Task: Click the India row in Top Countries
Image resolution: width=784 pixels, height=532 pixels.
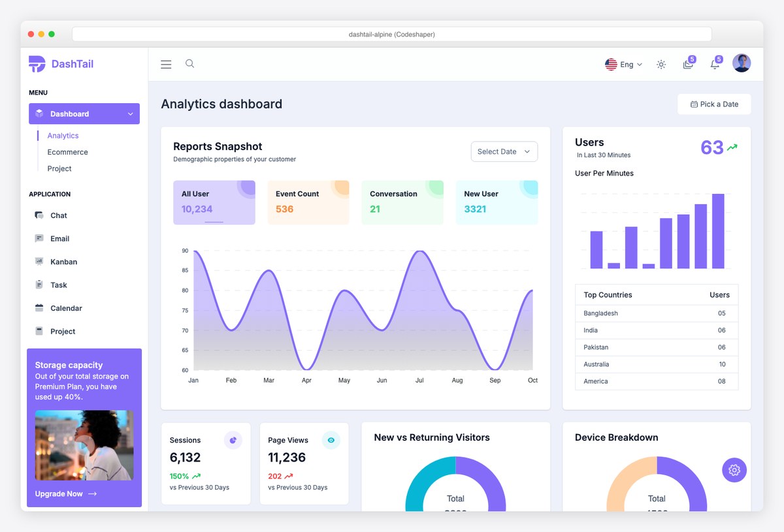Action: click(657, 330)
